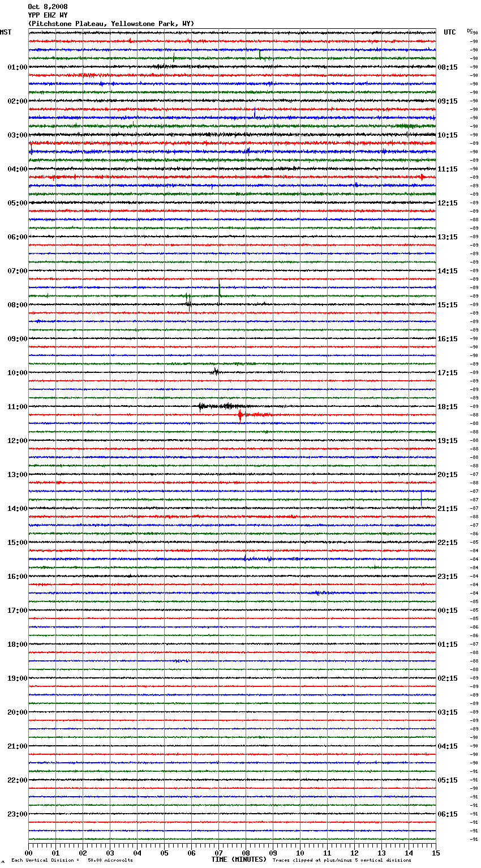
Task: Click the 11:15 UTC time label
Action: pyautogui.click(x=448, y=169)
